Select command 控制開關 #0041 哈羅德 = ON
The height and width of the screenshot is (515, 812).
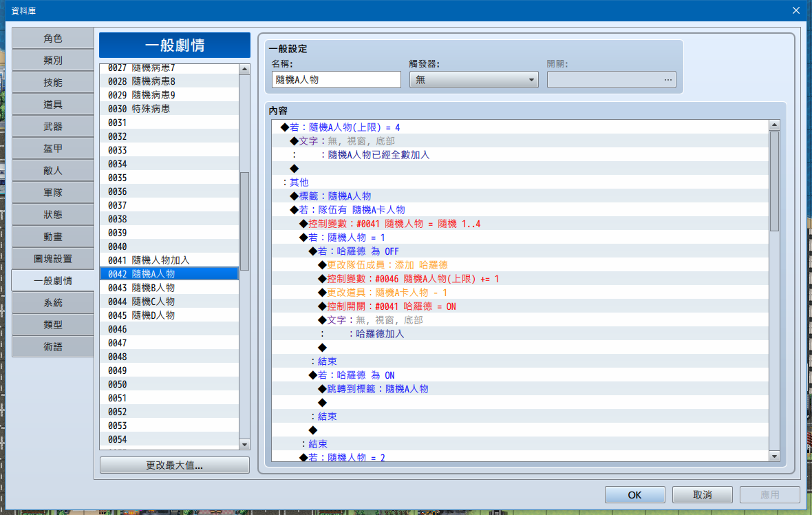tap(520, 306)
